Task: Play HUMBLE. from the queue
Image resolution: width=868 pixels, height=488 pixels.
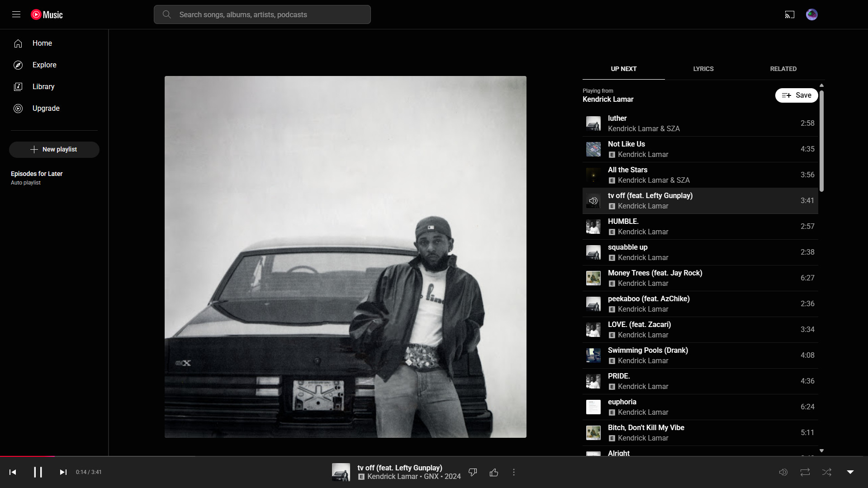Action: click(700, 227)
